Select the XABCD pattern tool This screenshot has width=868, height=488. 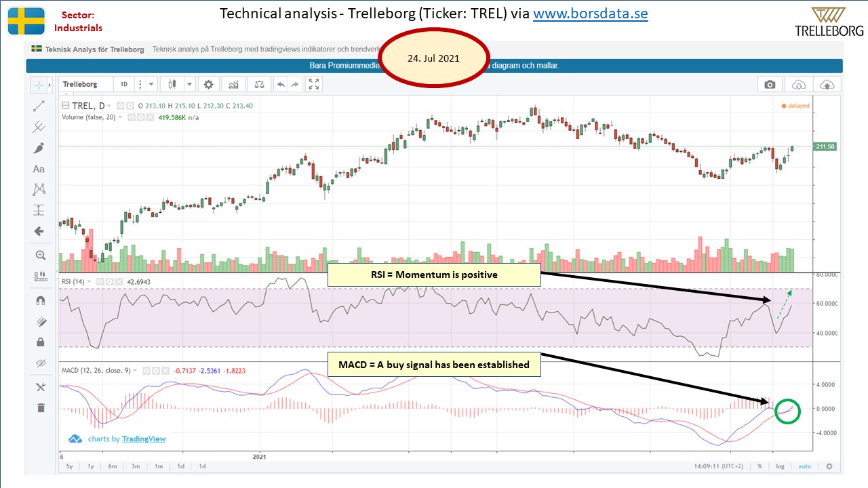click(39, 189)
